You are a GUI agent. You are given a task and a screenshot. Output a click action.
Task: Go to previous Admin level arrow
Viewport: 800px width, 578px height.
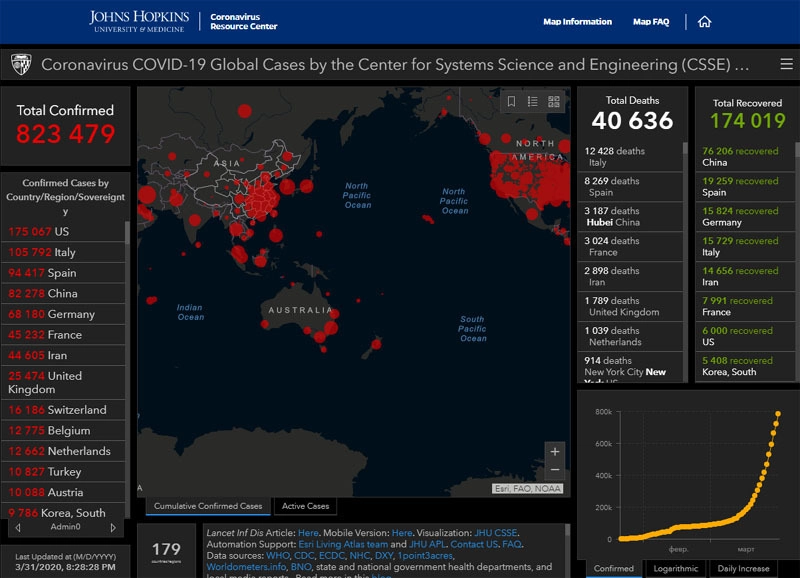pos(18,527)
